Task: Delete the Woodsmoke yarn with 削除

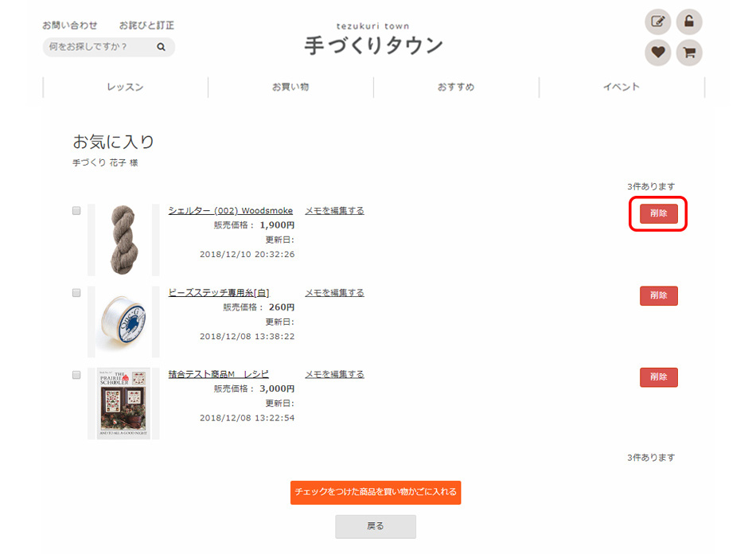Action: click(x=659, y=213)
